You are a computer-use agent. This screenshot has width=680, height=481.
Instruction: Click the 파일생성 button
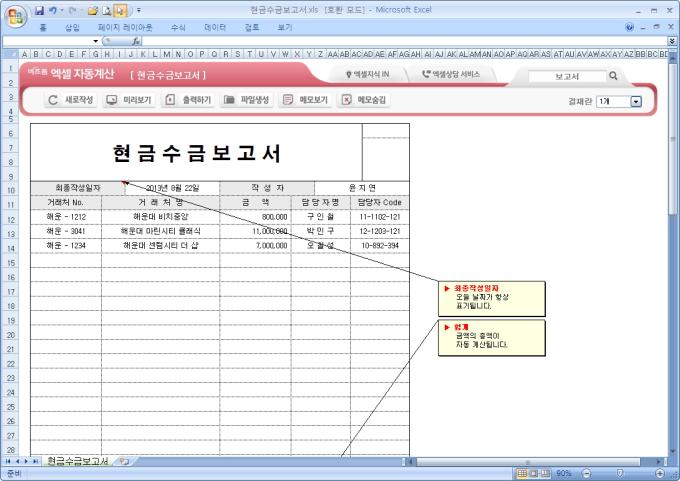click(x=246, y=100)
